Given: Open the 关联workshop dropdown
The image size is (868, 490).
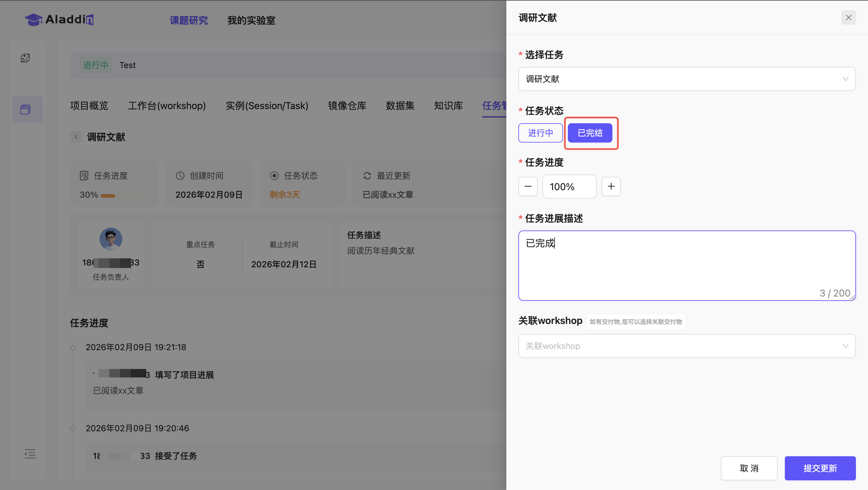Looking at the screenshot, I should point(686,346).
